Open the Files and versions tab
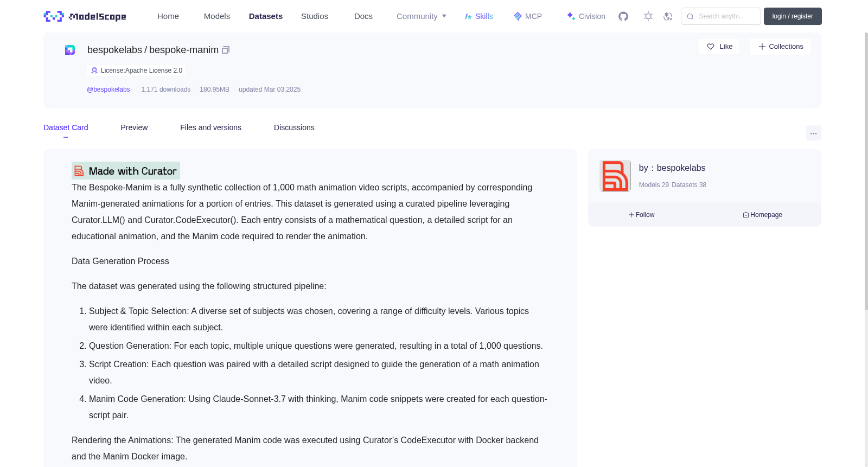The height and width of the screenshot is (467, 868). [x=210, y=127]
